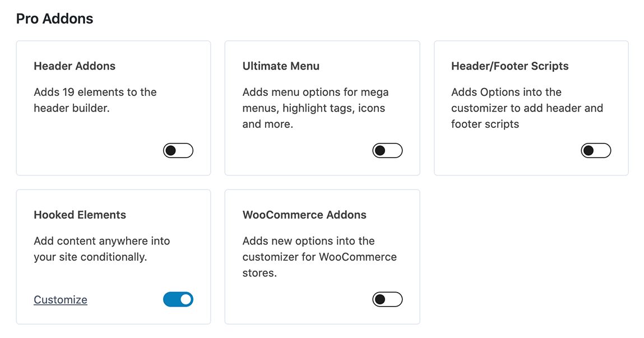
Task: Enable the Header Addons toggle
Action: pyautogui.click(x=178, y=150)
